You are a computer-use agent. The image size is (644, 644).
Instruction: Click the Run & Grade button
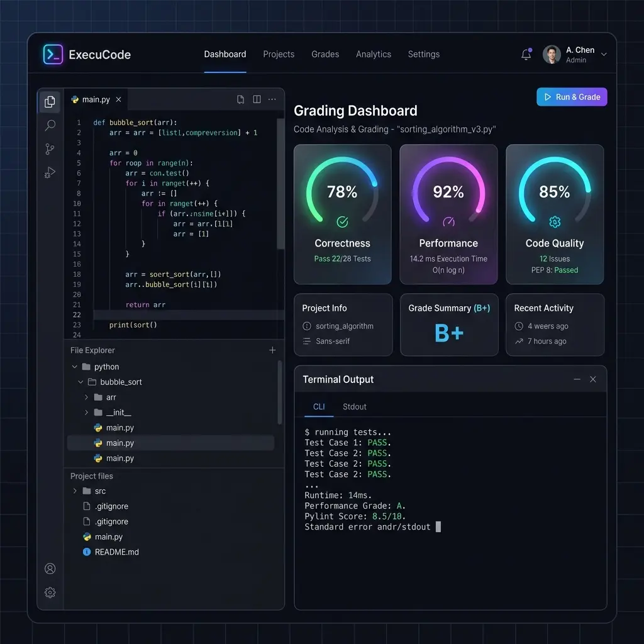[572, 97]
